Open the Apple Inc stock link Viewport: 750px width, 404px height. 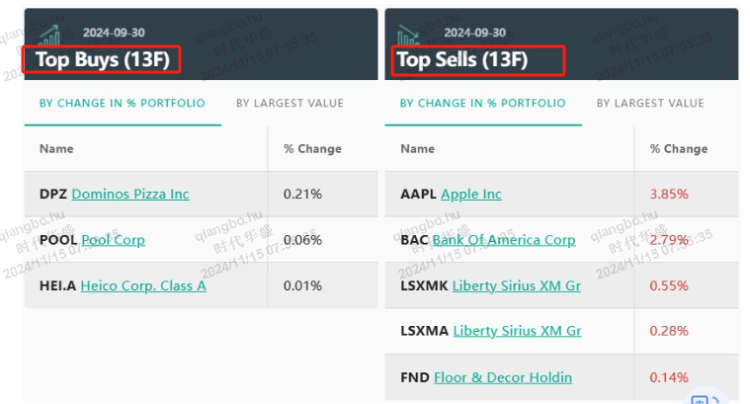click(471, 194)
